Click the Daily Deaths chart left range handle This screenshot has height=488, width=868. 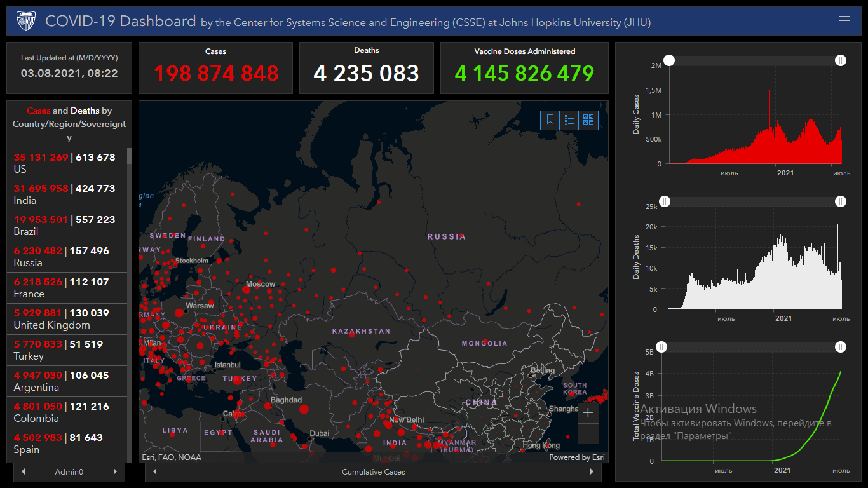pyautogui.click(x=664, y=201)
